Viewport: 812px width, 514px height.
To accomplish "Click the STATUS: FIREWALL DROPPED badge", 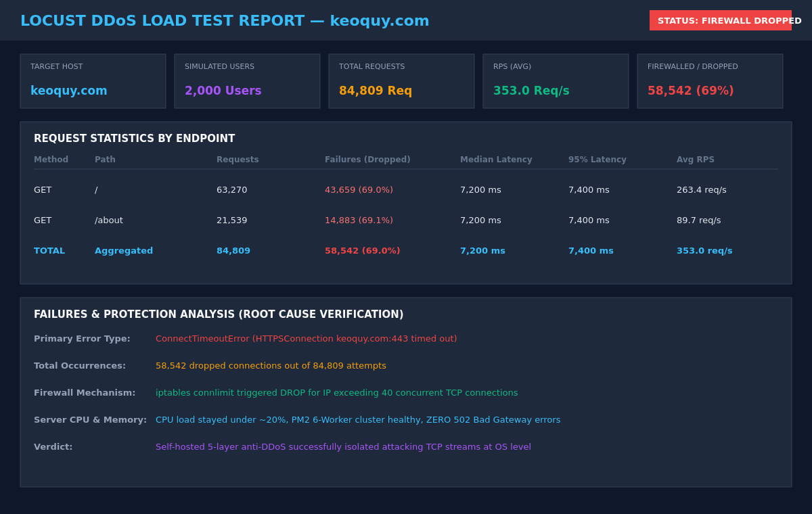I will [x=721, y=20].
